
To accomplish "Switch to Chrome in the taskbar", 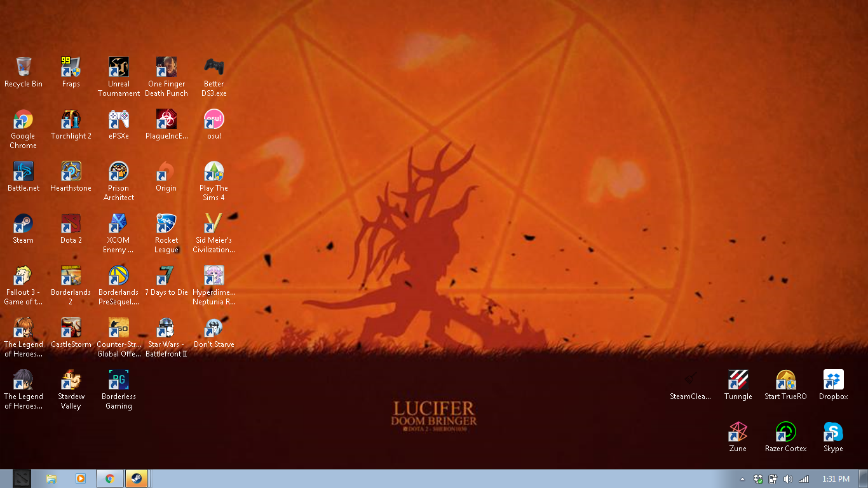I will coord(110,478).
